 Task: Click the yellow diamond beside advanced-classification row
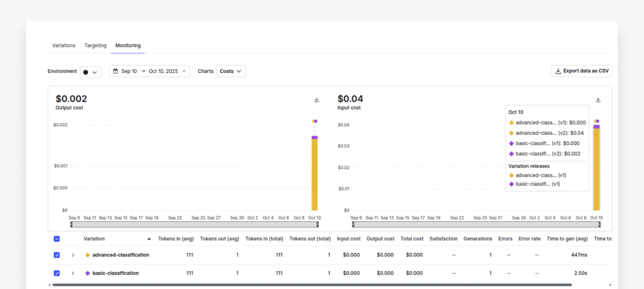click(88, 255)
